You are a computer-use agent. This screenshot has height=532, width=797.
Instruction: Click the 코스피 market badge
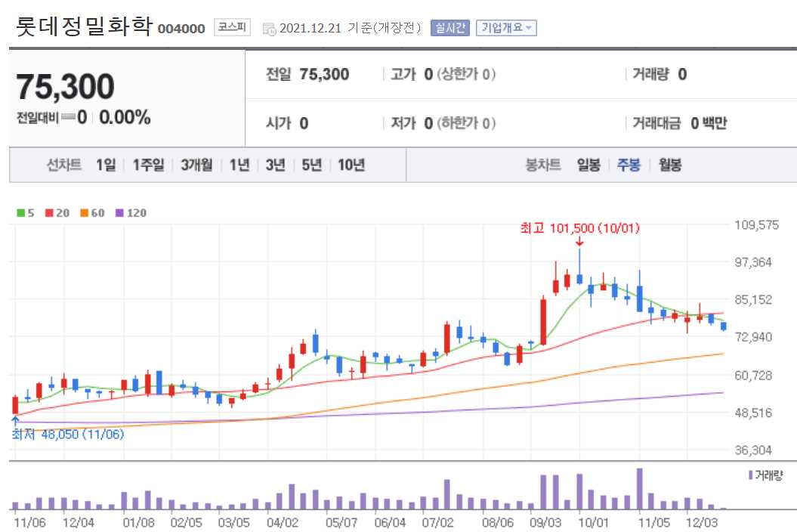click(232, 27)
